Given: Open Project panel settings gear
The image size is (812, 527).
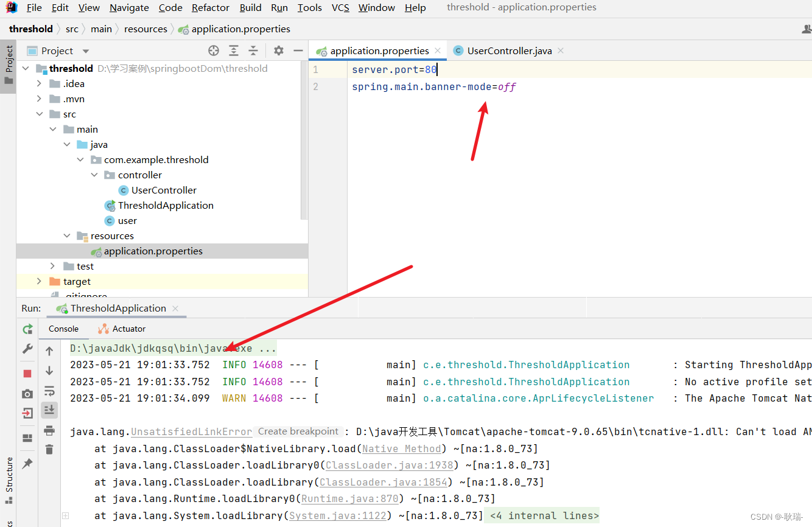Looking at the screenshot, I should [278, 51].
